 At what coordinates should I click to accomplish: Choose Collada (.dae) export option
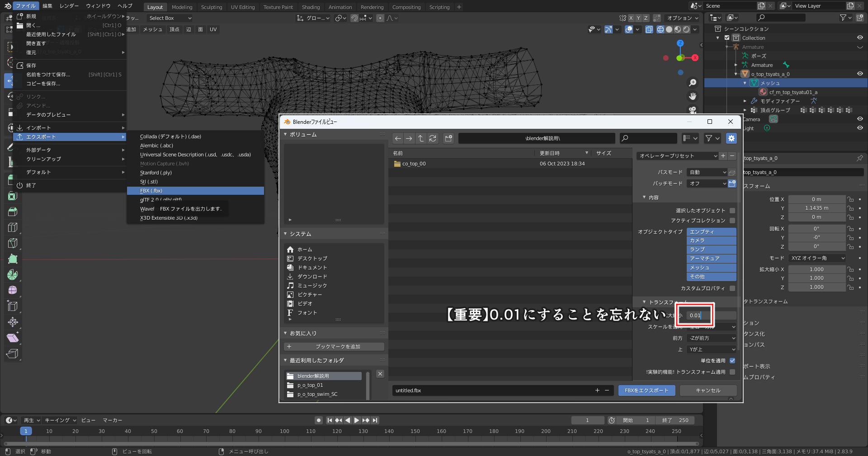pyautogui.click(x=195, y=136)
